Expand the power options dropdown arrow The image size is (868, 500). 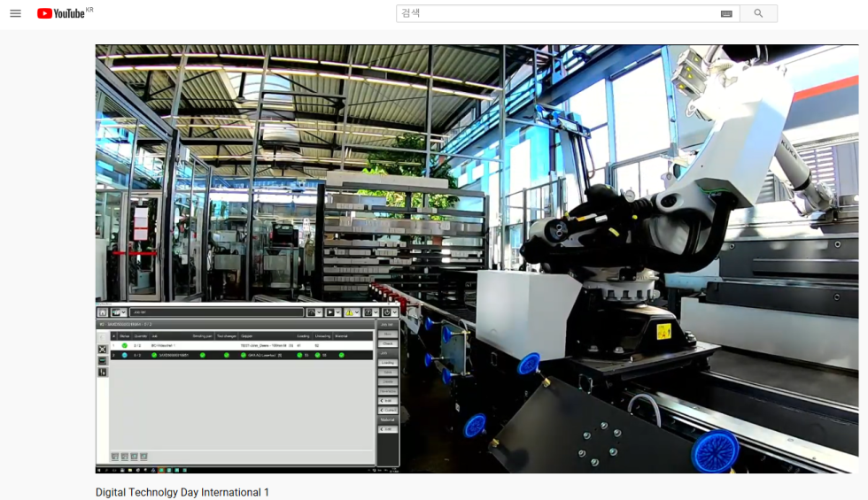point(395,312)
